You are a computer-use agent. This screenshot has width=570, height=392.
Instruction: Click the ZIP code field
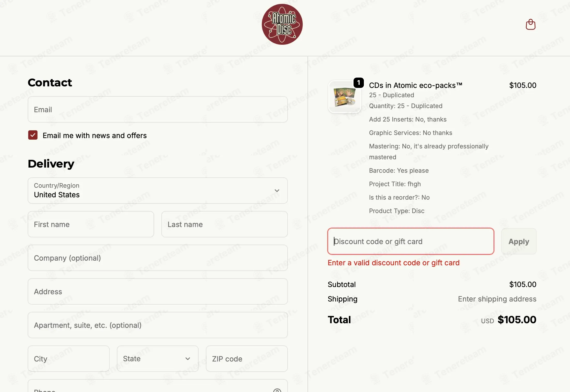coord(247,359)
